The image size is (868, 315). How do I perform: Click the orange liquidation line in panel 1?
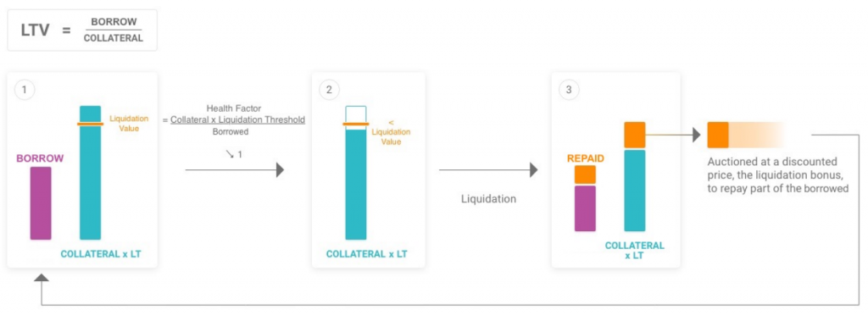90,124
